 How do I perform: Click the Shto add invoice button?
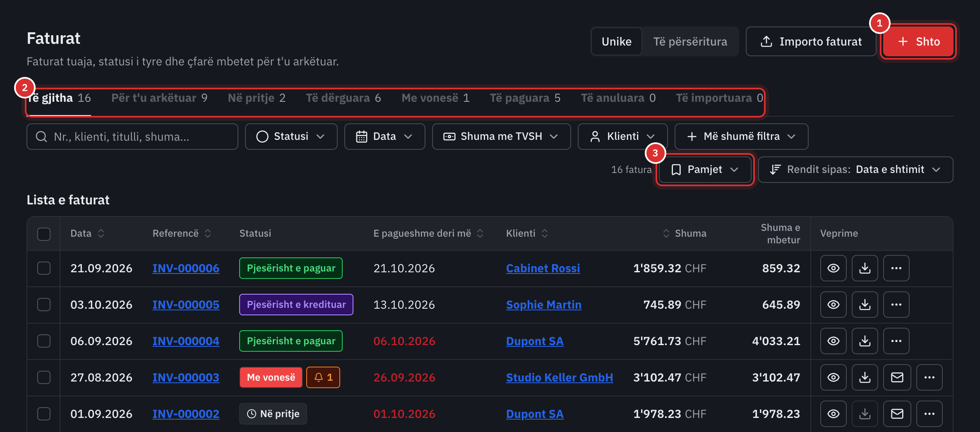click(918, 41)
